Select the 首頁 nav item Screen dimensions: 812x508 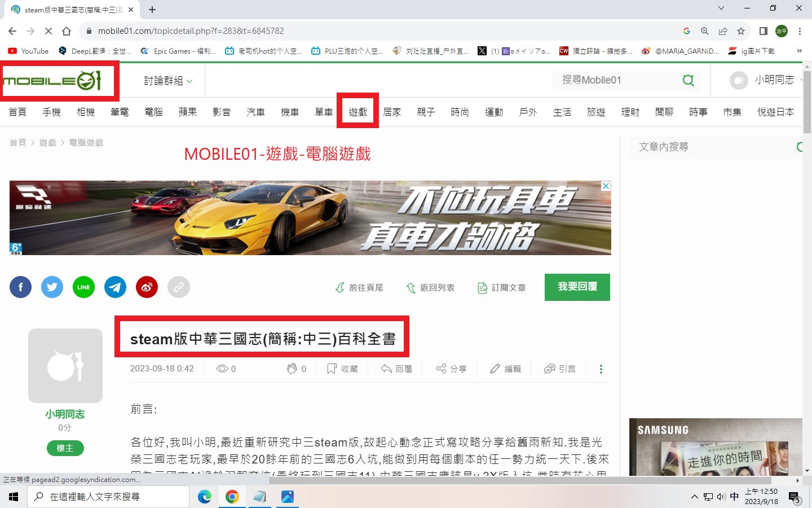point(17,112)
